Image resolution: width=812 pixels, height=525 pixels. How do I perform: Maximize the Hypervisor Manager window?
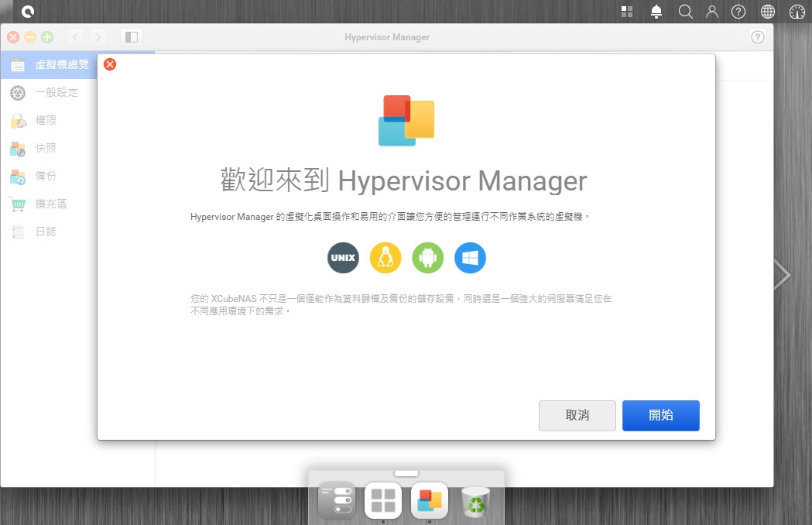click(x=47, y=37)
